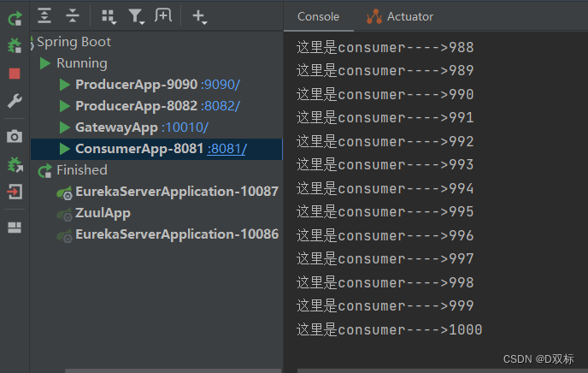Click the services tree horizontal scrollbar
588x373 pixels.
pos(173,370)
